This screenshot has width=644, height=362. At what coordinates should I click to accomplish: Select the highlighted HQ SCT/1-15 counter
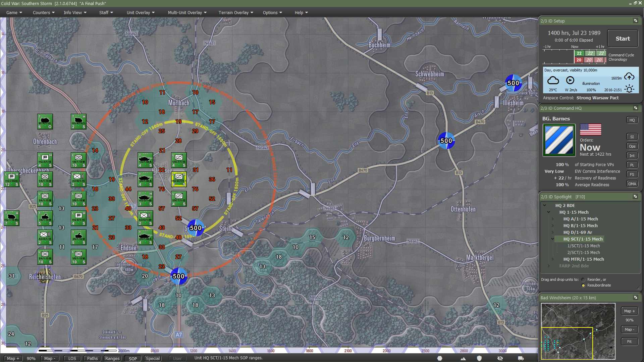click(x=179, y=179)
